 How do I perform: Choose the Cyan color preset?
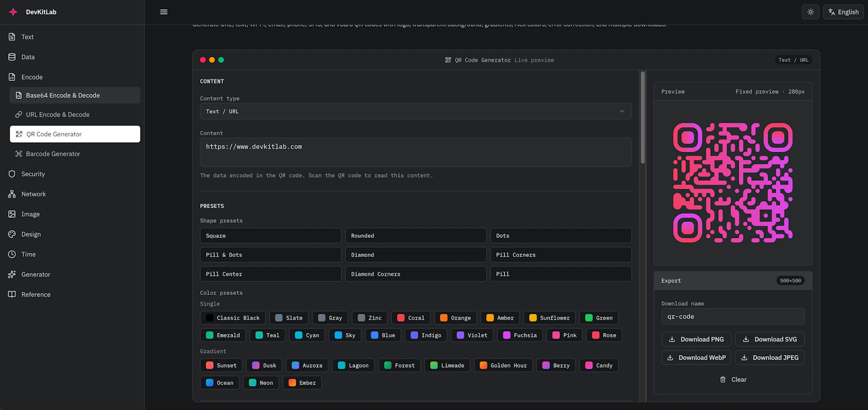tap(307, 335)
